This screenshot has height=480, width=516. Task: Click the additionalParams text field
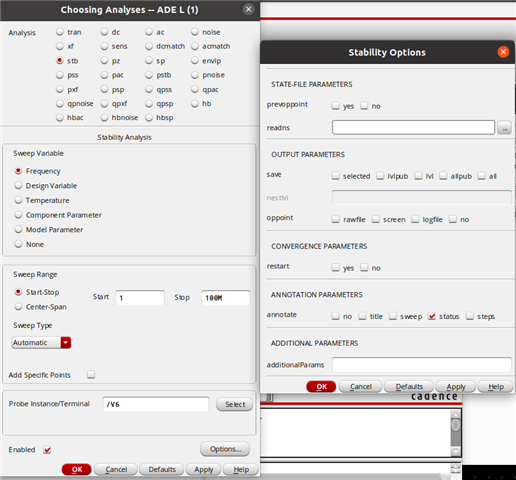click(422, 365)
